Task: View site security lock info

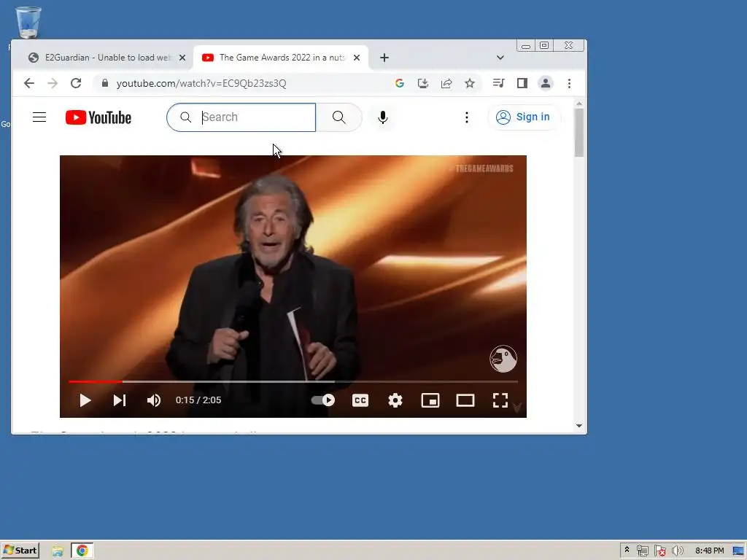Action: pyautogui.click(x=105, y=83)
